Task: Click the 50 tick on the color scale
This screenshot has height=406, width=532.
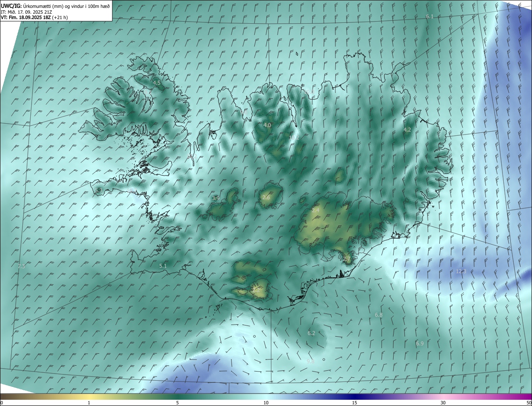Action: [529, 403]
